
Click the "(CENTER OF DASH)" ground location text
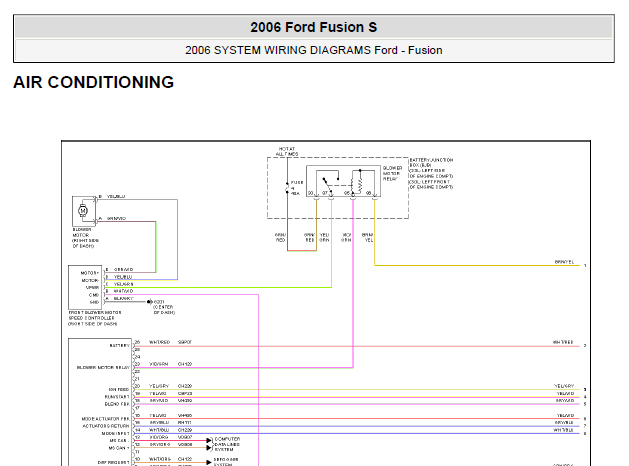[164, 310]
